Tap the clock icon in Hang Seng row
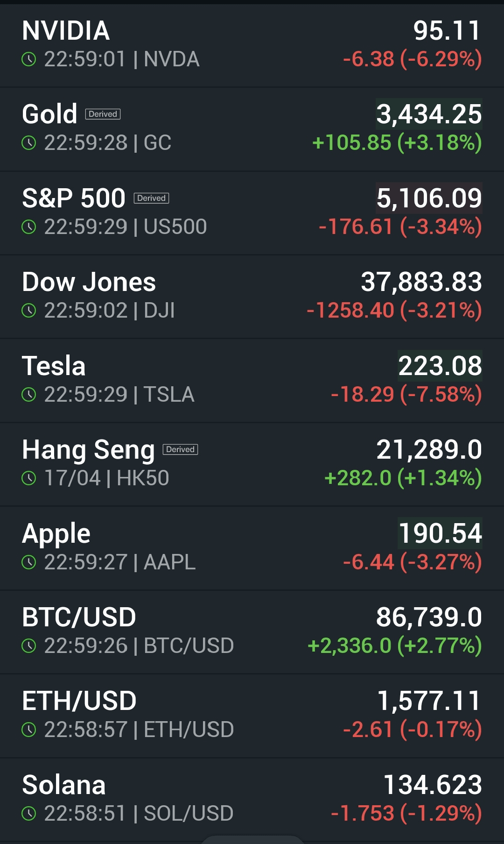 click(29, 478)
